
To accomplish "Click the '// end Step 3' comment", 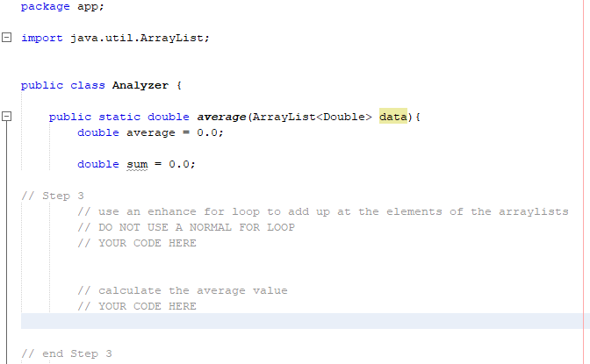I will 67,353.
